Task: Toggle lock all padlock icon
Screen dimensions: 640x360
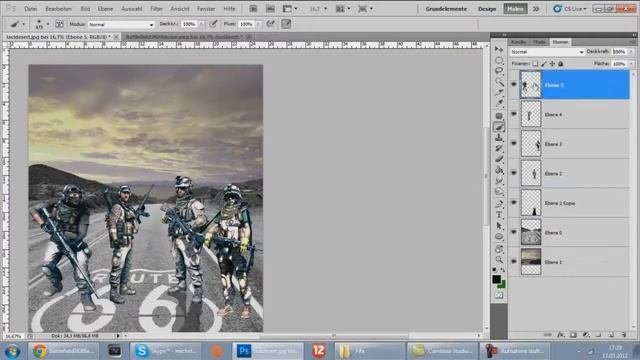Action: (561, 64)
